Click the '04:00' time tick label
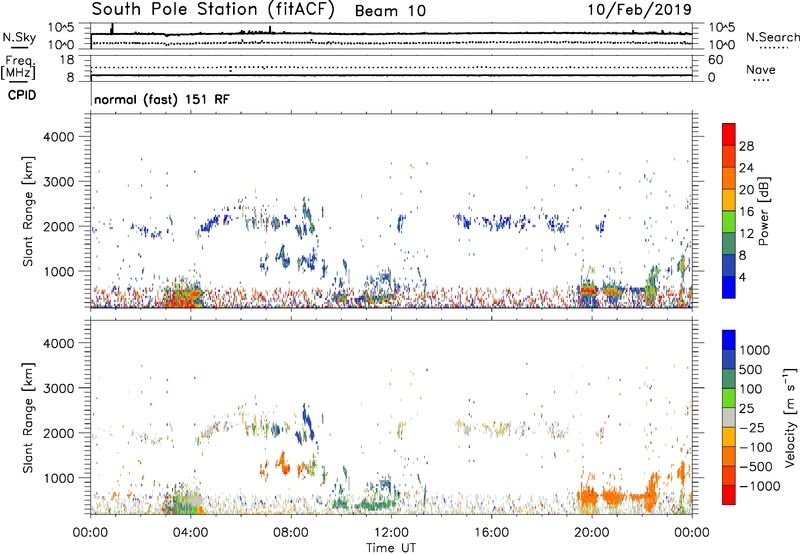800x554 pixels. tap(190, 533)
